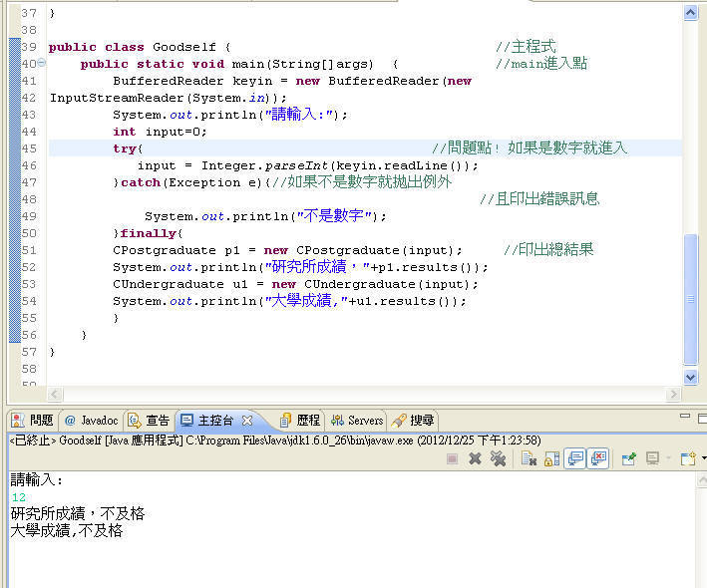
Task: Click the comment '//main進入點'
Action: pos(541,63)
